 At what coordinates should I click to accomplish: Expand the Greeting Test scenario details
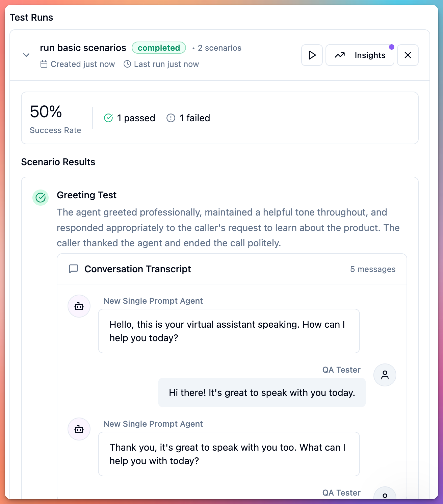87,195
